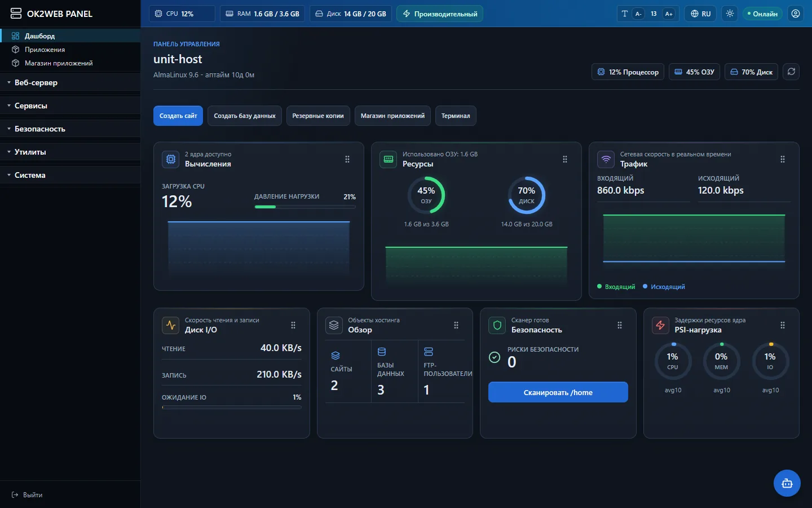The height and width of the screenshot is (508, 812).
Task: Expand the Веб-сервер sidebar section
Action: pos(70,82)
